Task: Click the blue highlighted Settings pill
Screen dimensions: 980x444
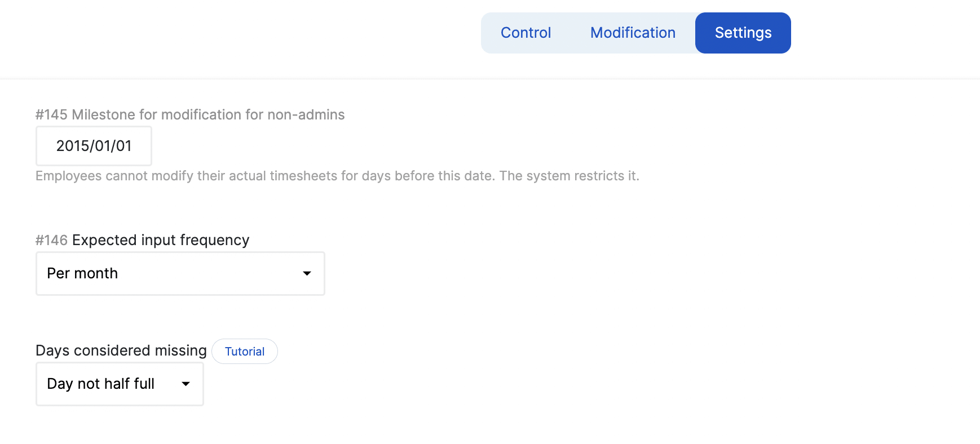Action: [743, 33]
